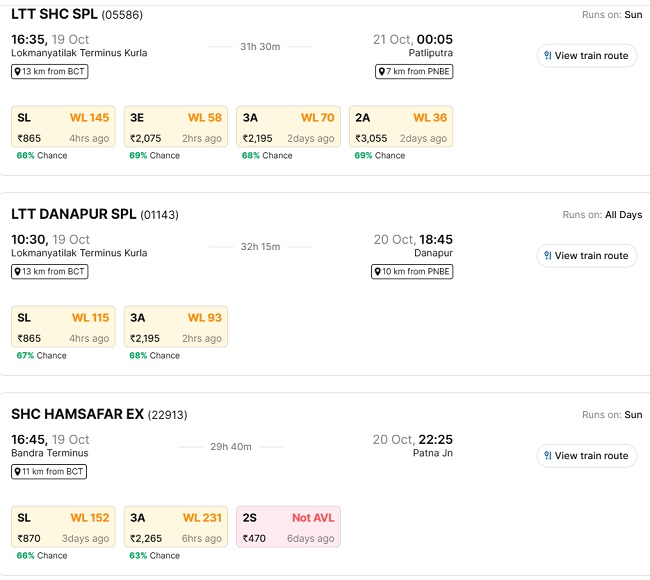This screenshot has width=650, height=580.
Task: Click location pin under 16:35 Lokmanyatilak Terminus
Action: click(x=18, y=72)
